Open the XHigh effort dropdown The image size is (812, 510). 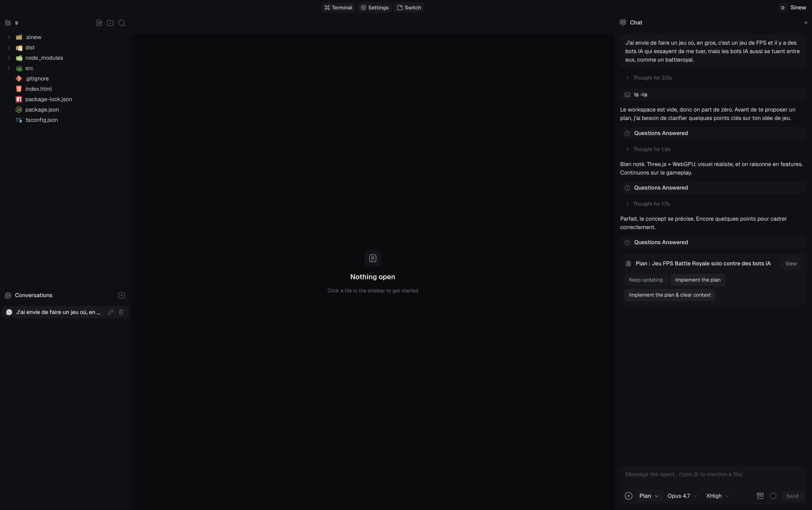tap(717, 496)
